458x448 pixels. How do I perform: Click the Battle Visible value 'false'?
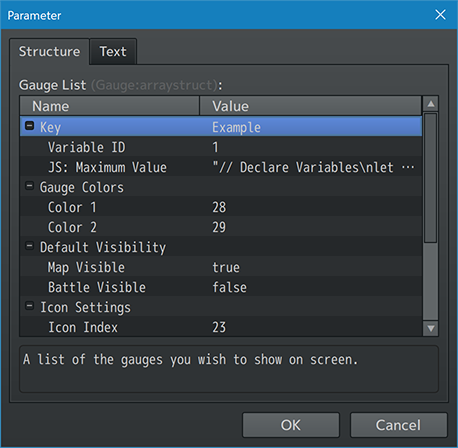230,287
